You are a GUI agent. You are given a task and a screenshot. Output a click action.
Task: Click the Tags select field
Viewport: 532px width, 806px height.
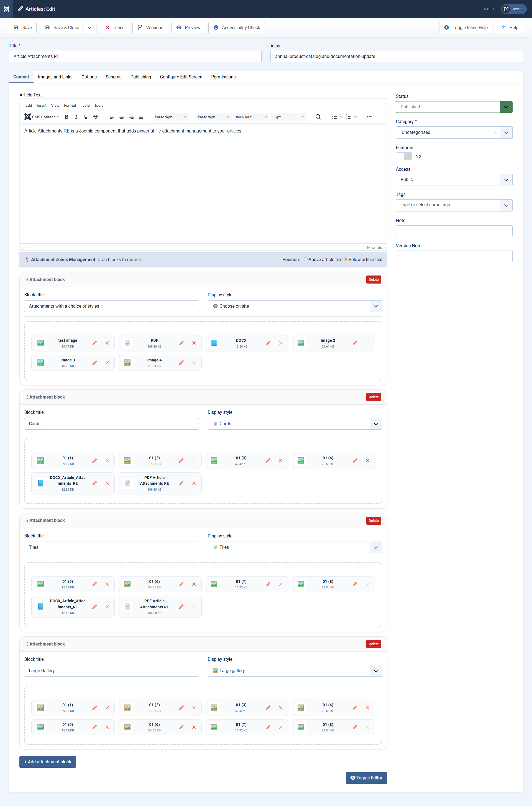tap(454, 205)
